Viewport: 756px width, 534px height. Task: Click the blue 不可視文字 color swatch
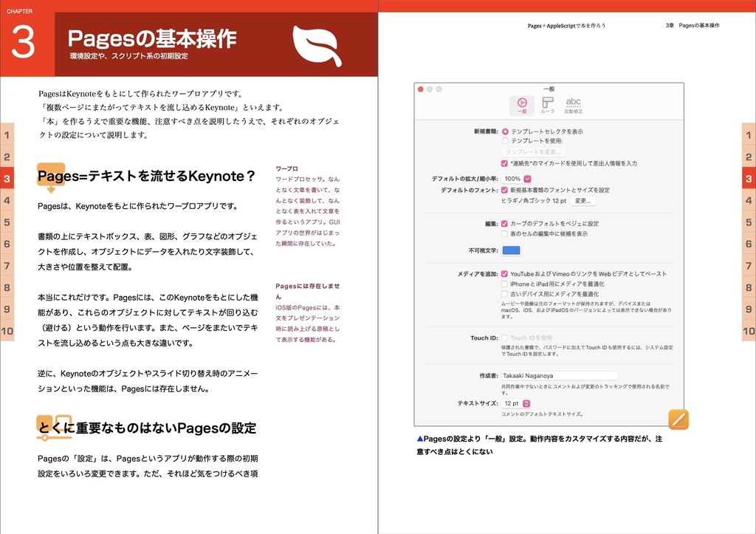pos(511,250)
